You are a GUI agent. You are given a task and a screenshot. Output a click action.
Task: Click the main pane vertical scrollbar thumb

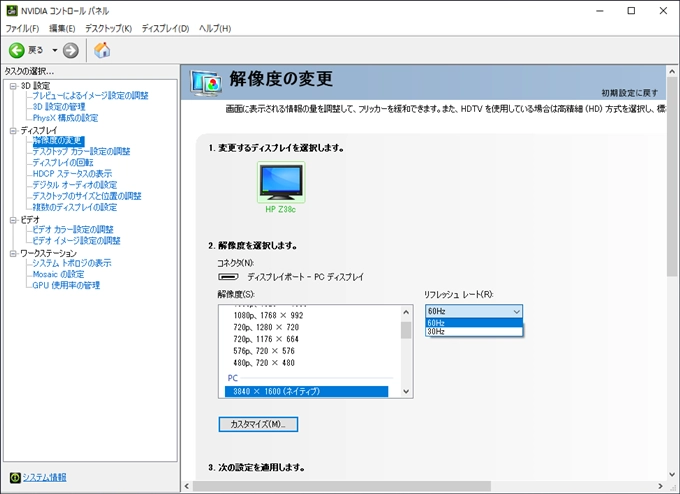(x=672, y=177)
